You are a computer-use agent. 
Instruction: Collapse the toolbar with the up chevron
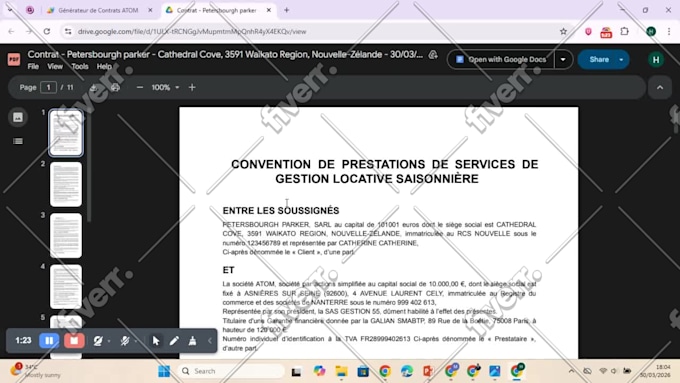[660, 88]
